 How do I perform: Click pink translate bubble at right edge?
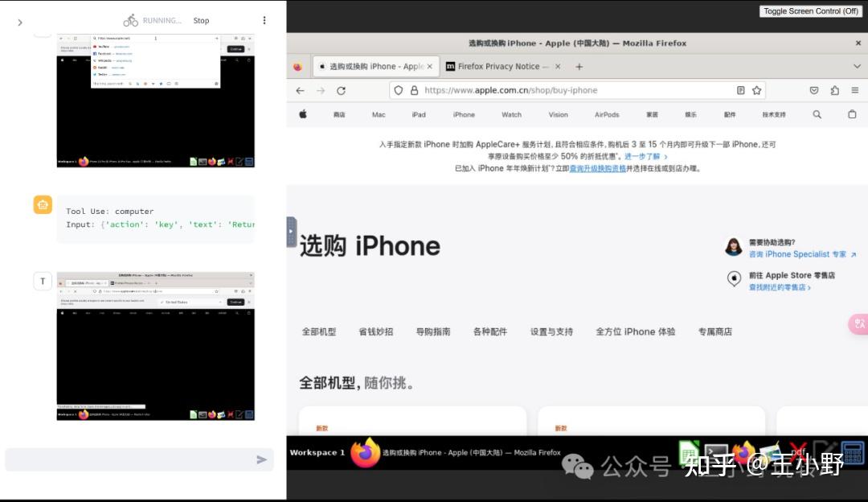tap(858, 323)
